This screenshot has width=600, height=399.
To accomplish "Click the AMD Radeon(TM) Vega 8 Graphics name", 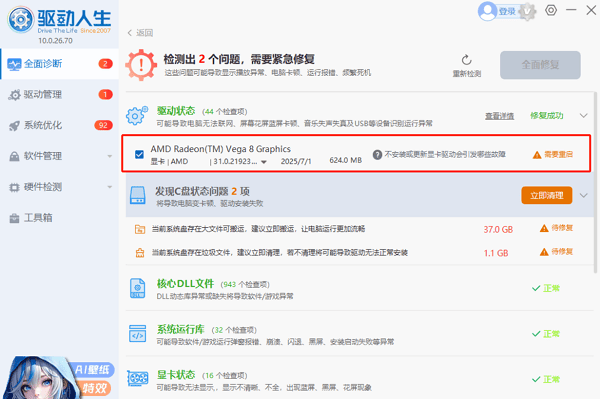I will 220,149.
